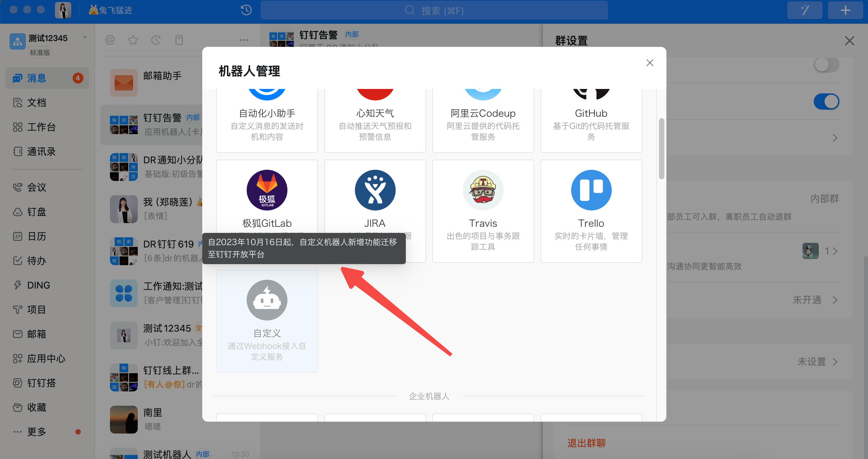Open the 极狐GitLab robot card
The height and width of the screenshot is (459, 868).
click(x=267, y=211)
